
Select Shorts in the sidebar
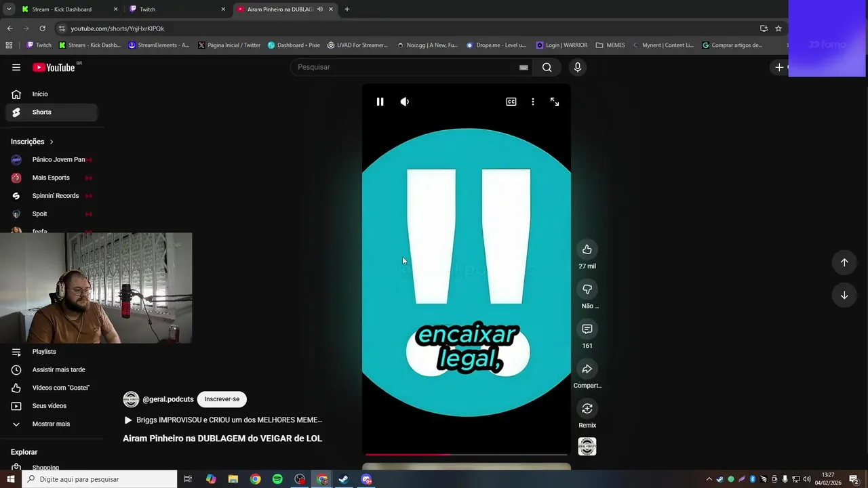pyautogui.click(x=52, y=112)
